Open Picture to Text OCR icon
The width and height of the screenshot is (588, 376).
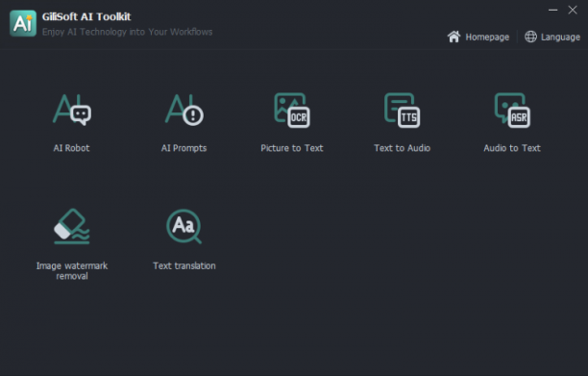tap(292, 111)
